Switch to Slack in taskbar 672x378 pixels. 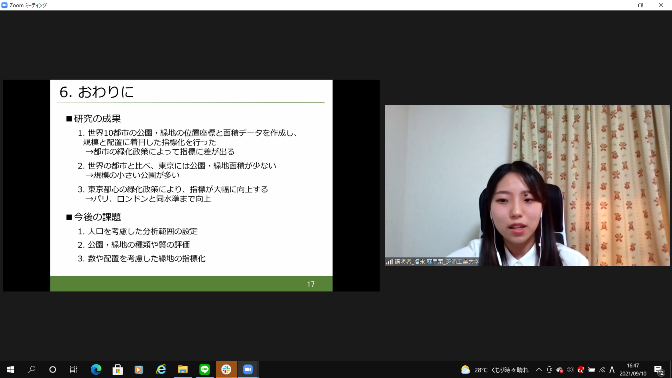click(x=226, y=369)
